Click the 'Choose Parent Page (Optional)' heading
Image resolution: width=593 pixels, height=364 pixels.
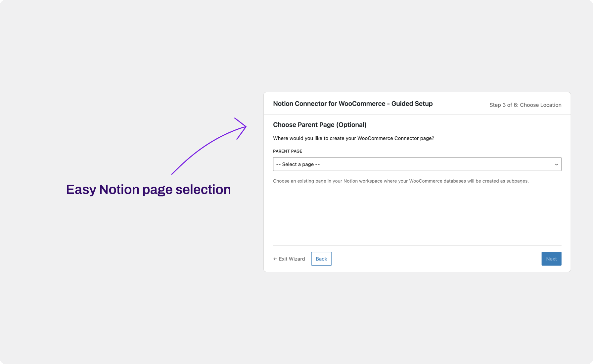(x=320, y=125)
